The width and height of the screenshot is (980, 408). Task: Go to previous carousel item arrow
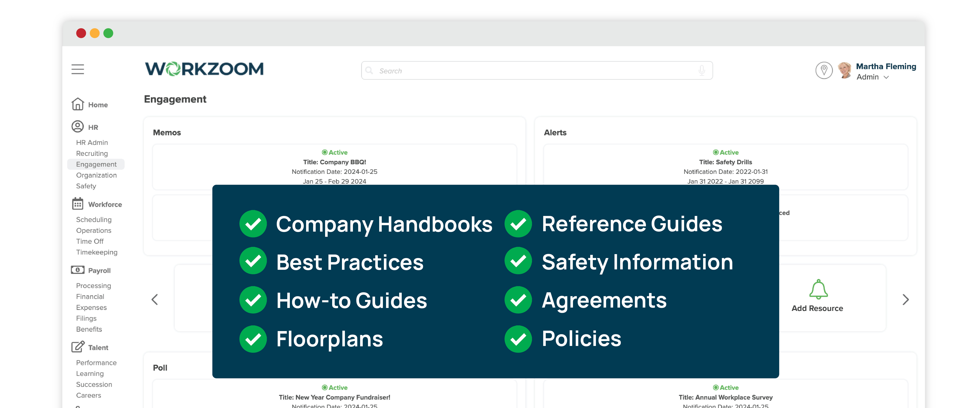(154, 300)
